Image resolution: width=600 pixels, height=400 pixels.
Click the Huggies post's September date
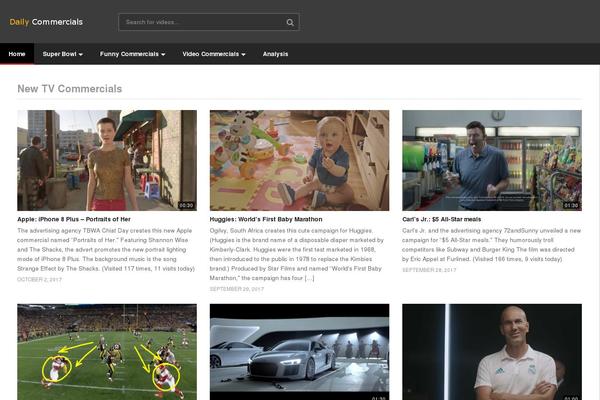(x=236, y=289)
